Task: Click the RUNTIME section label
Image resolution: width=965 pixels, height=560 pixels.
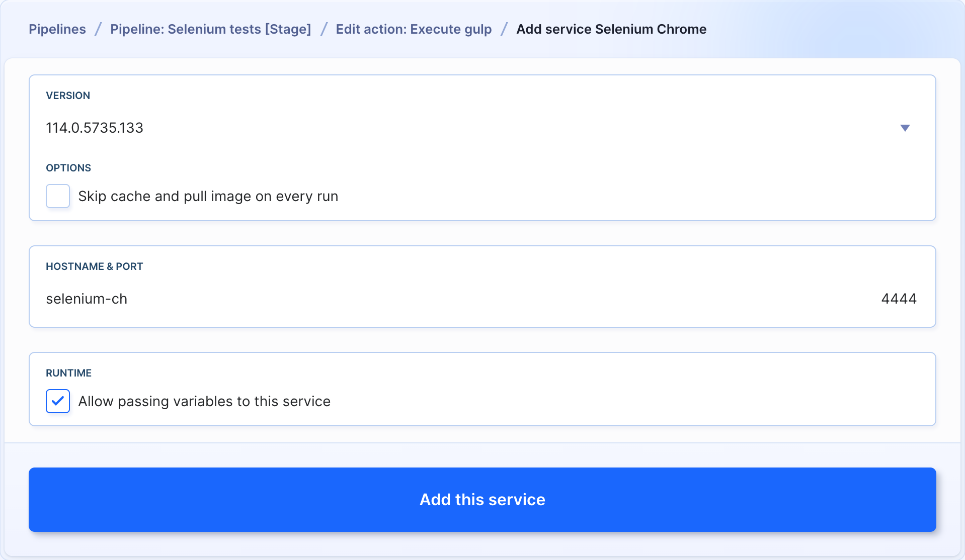Action: pyautogui.click(x=69, y=373)
